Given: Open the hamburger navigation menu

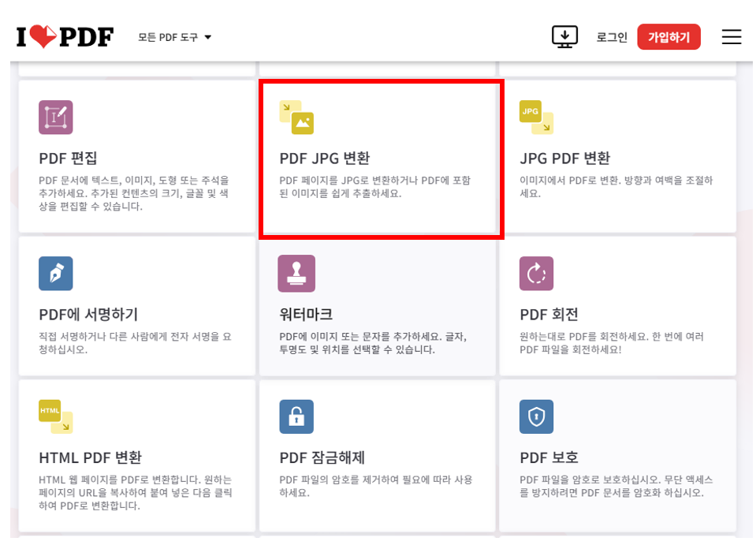Looking at the screenshot, I should [731, 36].
